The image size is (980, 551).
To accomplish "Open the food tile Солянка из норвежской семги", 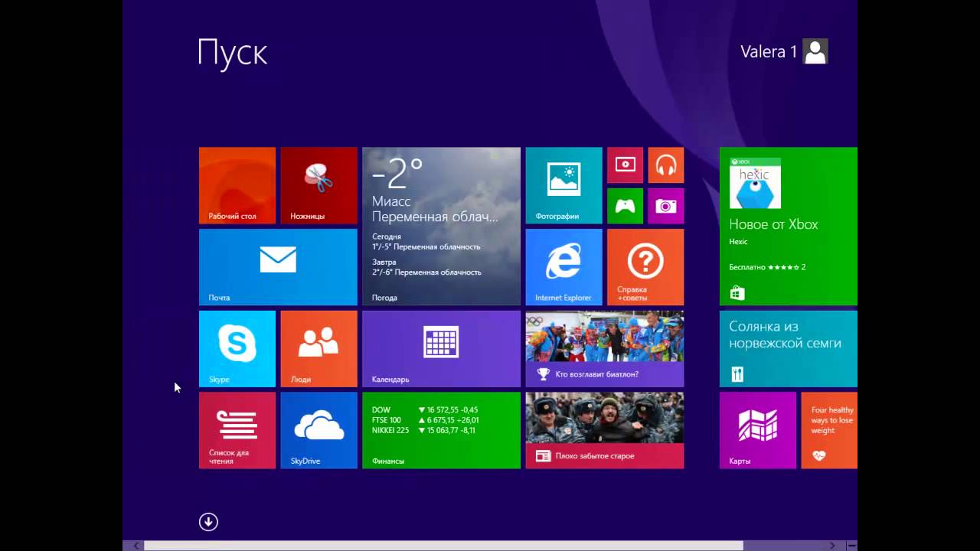I will click(x=789, y=349).
